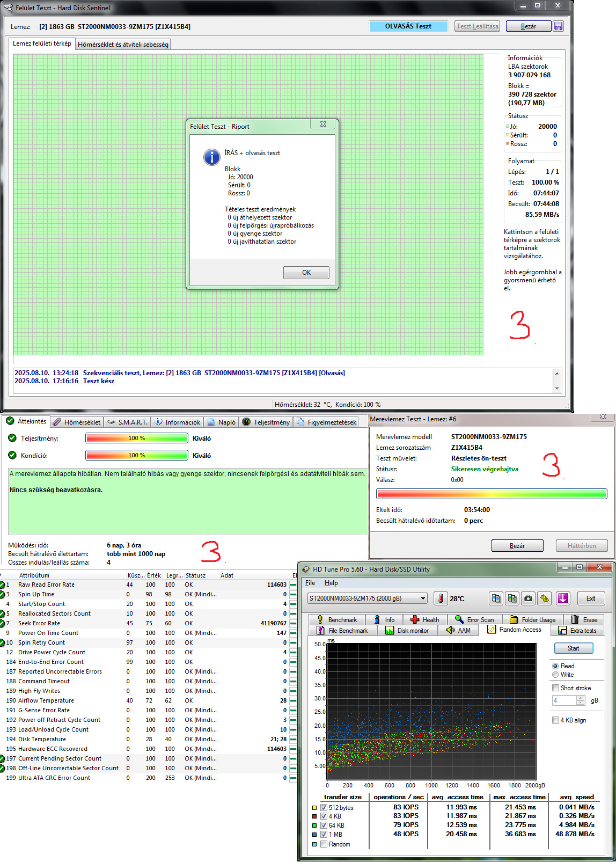Viewport: 616px width, 862px height.
Task: Click green check icon next to Kondíció
Action: [12, 455]
